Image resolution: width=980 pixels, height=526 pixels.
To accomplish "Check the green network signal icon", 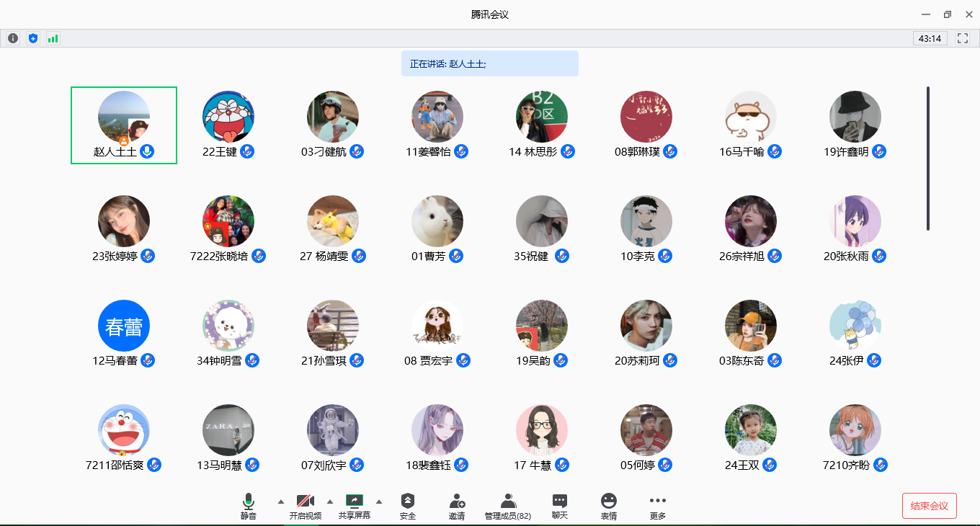I will [x=53, y=38].
